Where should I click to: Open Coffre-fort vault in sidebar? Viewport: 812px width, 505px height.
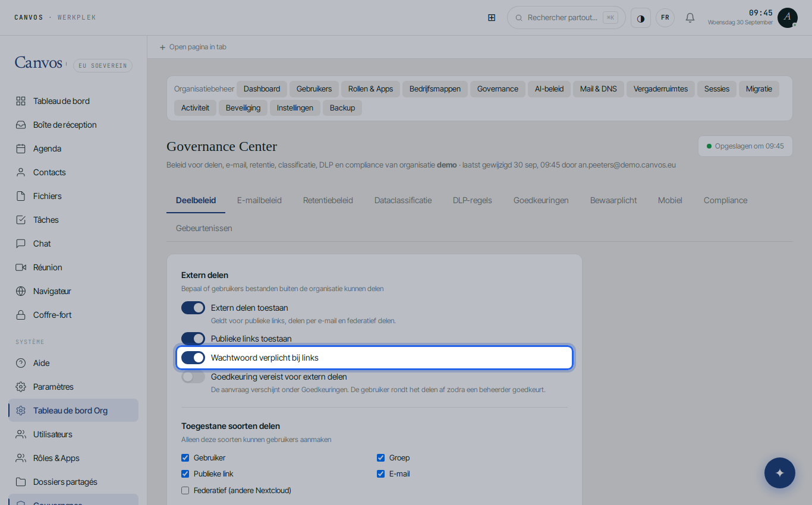click(x=74, y=315)
